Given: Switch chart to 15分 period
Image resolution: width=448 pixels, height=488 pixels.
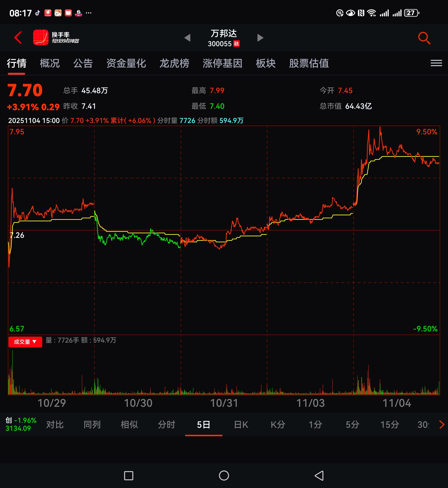Looking at the screenshot, I should [x=389, y=424].
